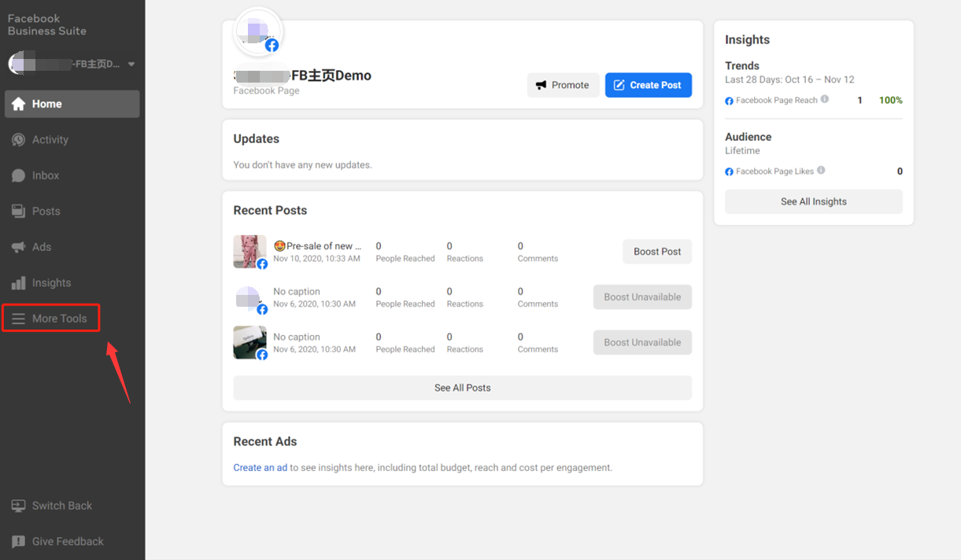Click the Inbox chat bubble icon
961x560 pixels.
click(x=18, y=176)
